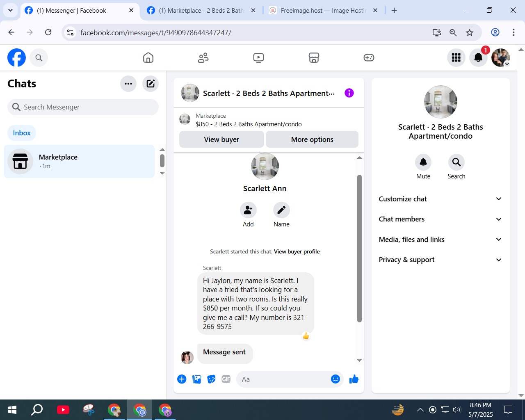The image size is (525, 420).
Task: Open the browser tab search dropdown
Action: coord(10,10)
